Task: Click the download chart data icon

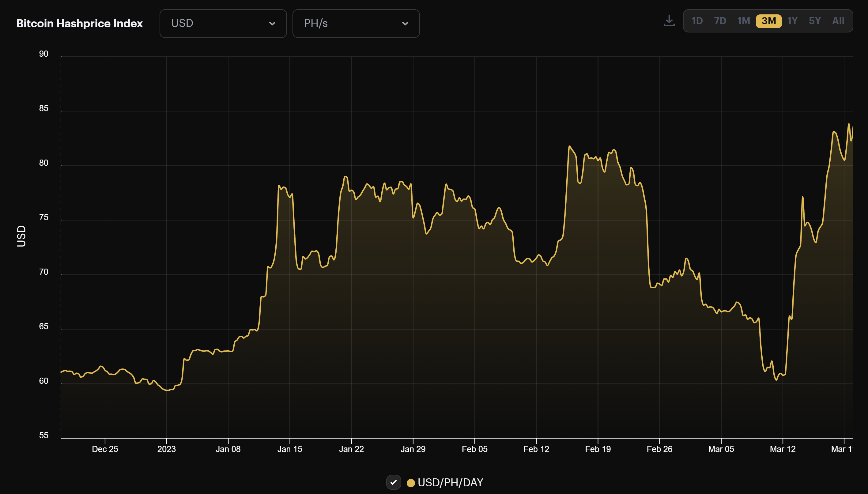Action: (669, 21)
